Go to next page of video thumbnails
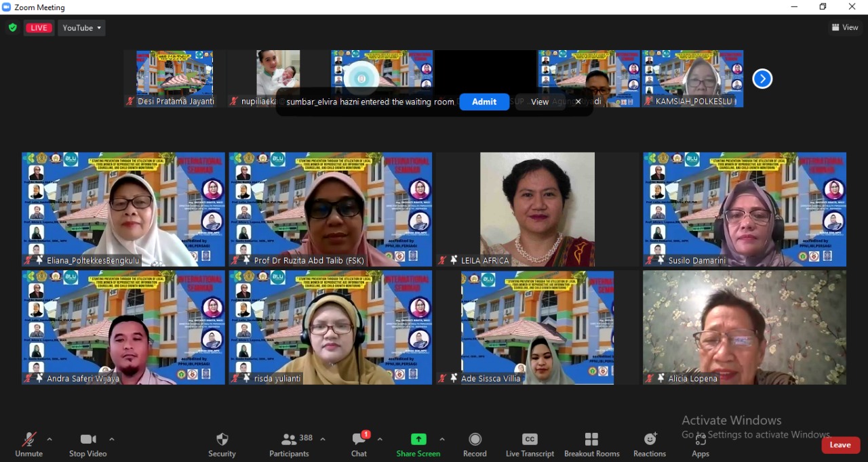Screen dimensions: 868x462 coord(762,79)
